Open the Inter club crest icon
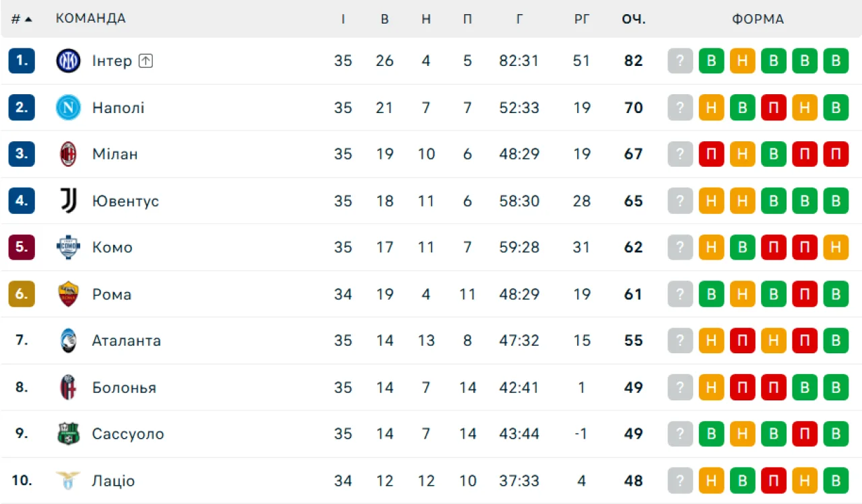 click(68, 61)
